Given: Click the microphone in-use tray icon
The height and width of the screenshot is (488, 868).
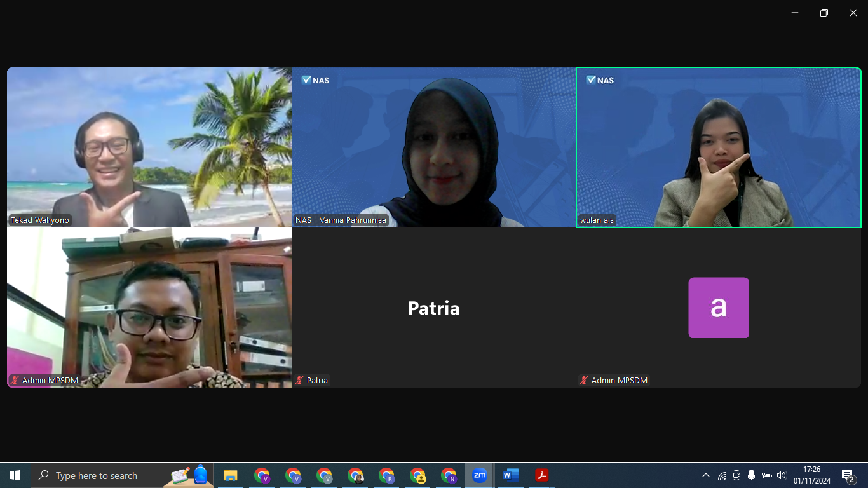Looking at the screenshot, I should [751, 475].
